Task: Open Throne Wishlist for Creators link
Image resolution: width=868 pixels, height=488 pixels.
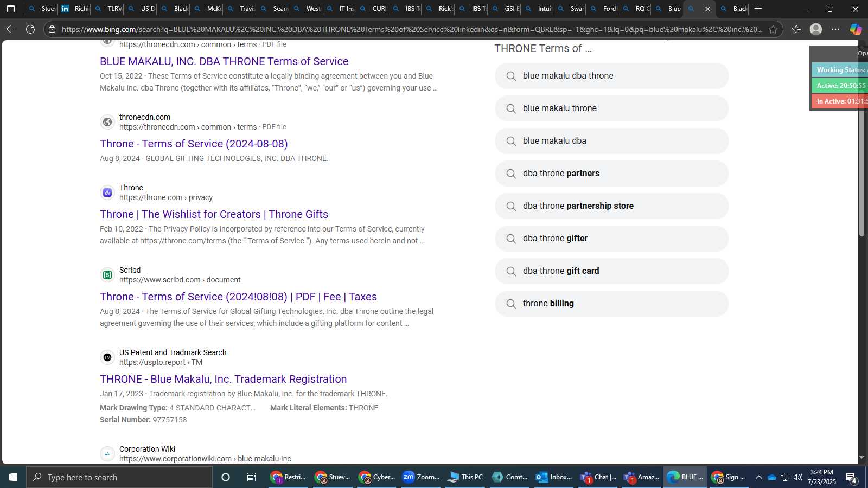Action: tap(214, 214)
